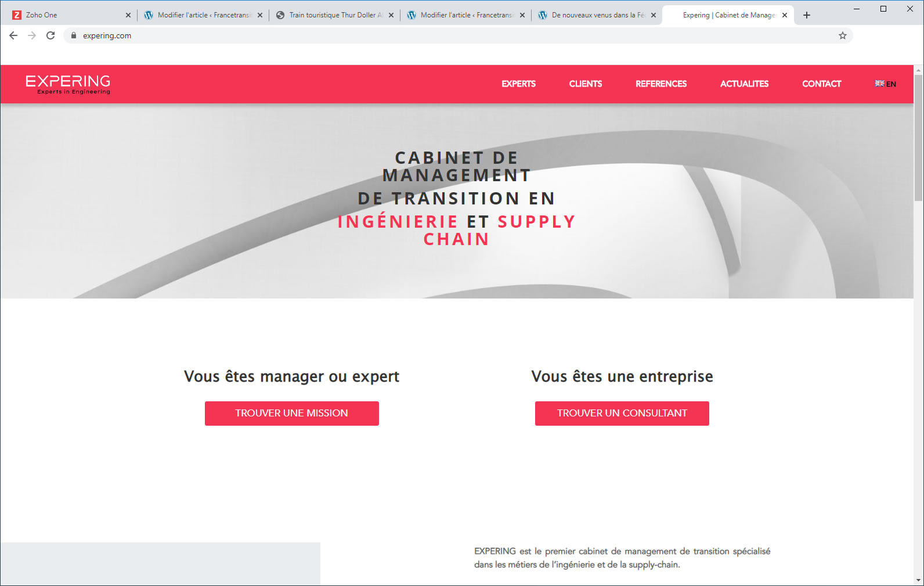Screen dimensions: 924x586
Task: Open the CONTACT page
Action: [821, 84]
